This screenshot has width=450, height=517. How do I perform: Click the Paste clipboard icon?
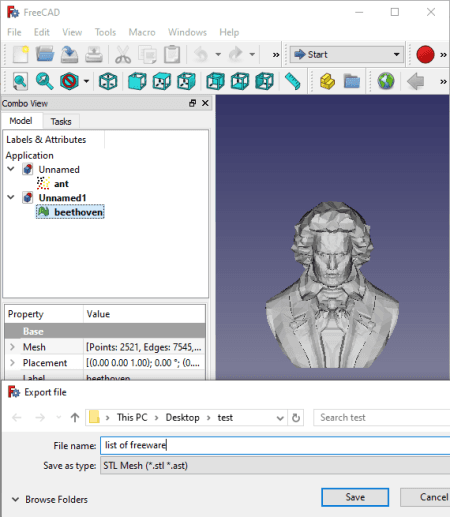click(172, 54)
